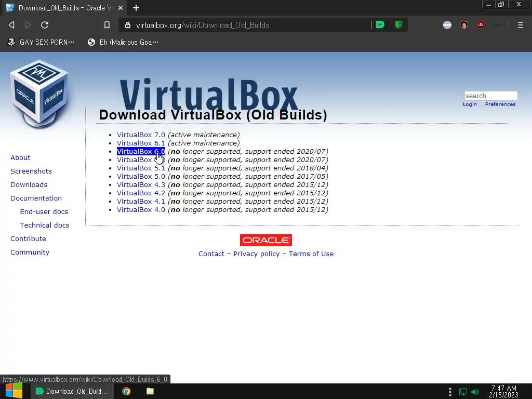The image size is (532, 399).
Task: Go to the About page in sidebar
Action: [x=20, y=157]
